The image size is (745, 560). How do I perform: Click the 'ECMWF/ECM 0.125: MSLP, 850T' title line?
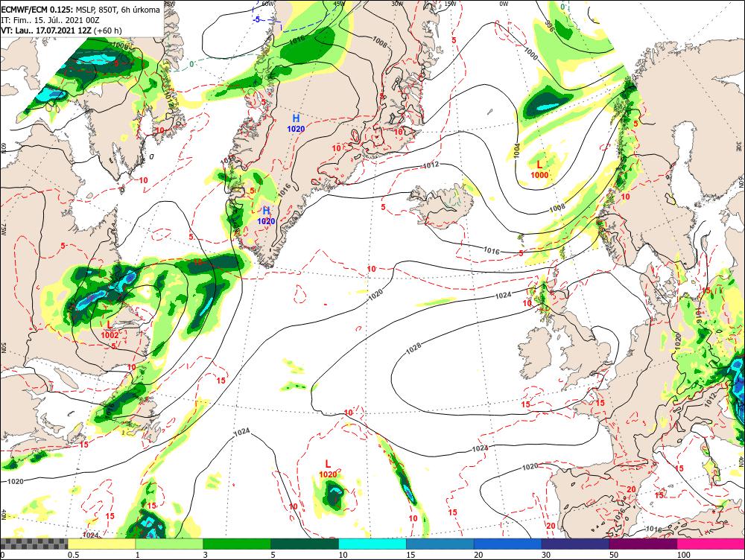[80, 10]
